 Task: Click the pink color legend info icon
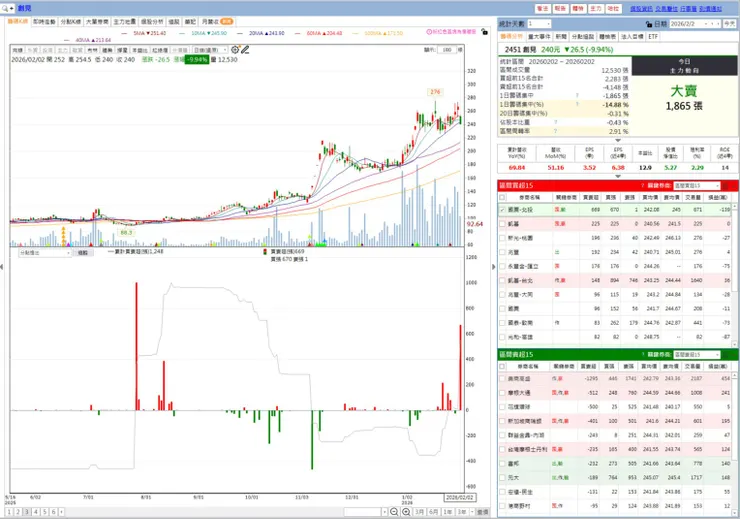(429, 32)
